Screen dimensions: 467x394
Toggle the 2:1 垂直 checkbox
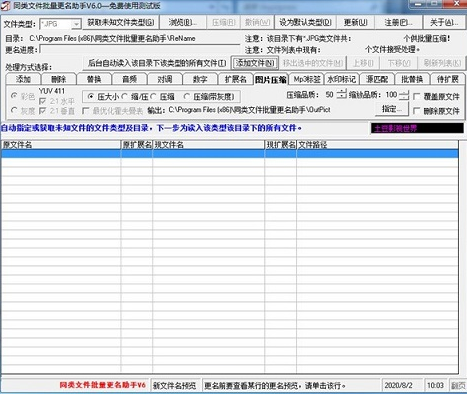43,111
